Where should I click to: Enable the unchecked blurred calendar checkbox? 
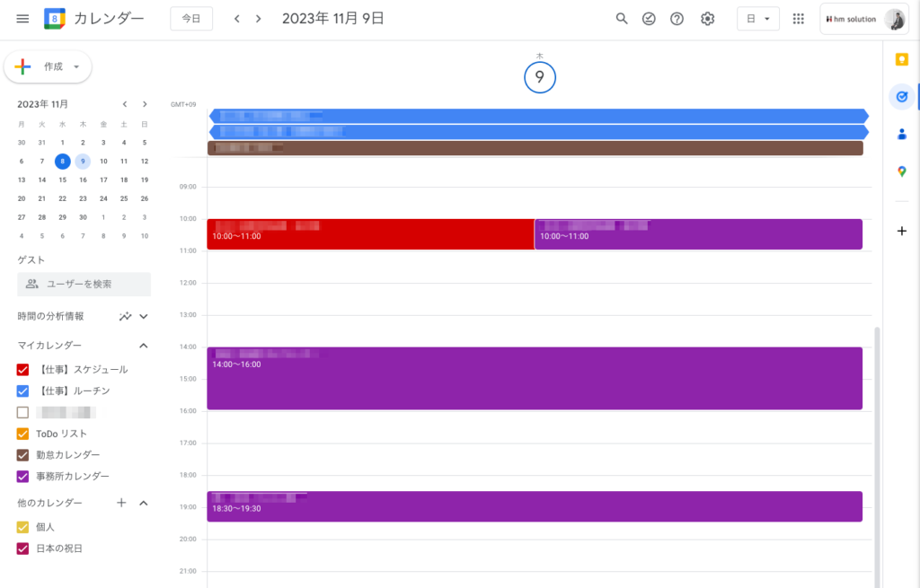[x=22, y=413]
